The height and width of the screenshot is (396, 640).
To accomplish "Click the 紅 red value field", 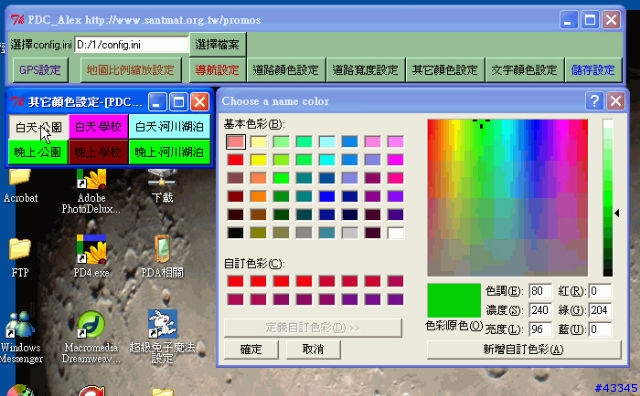I will (x=600, y=291).
